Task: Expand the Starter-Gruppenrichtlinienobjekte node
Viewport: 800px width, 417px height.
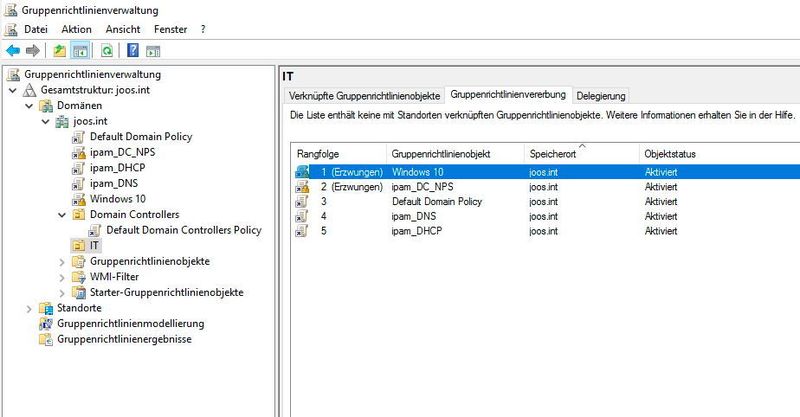Action: tap(62, 293)
